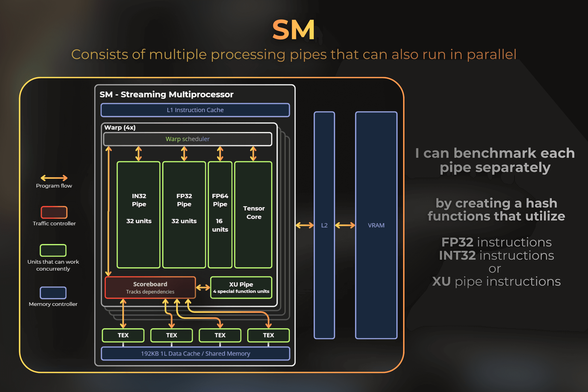
Task: Click the arrow between L2 and VRAM
Action: click(x=345, y=225)
